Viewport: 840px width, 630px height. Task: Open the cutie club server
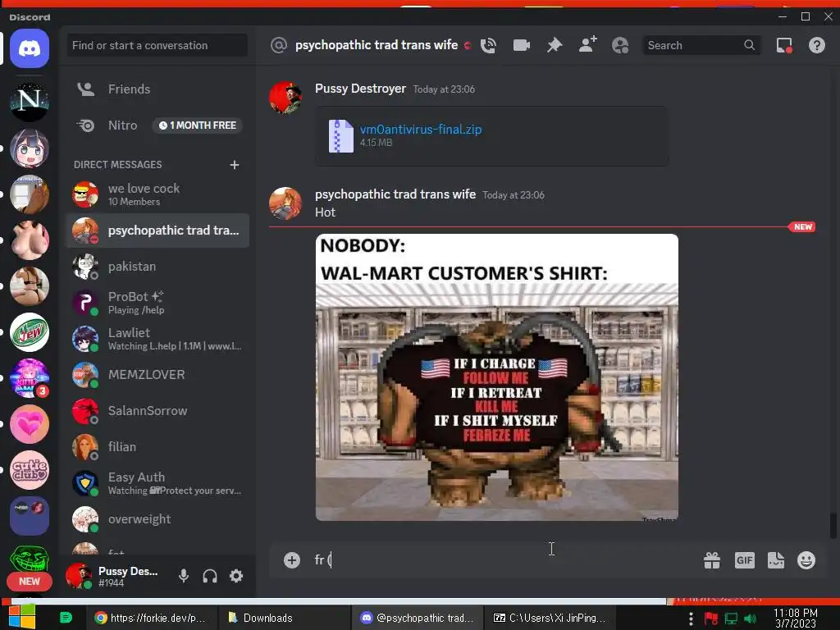pyautogui.click(x=30, y=470)
